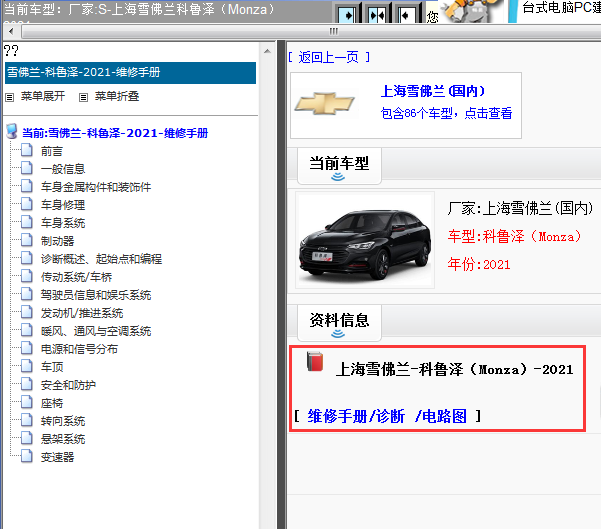Open the 一般信息 tree entry

click(x=63, y=169)
